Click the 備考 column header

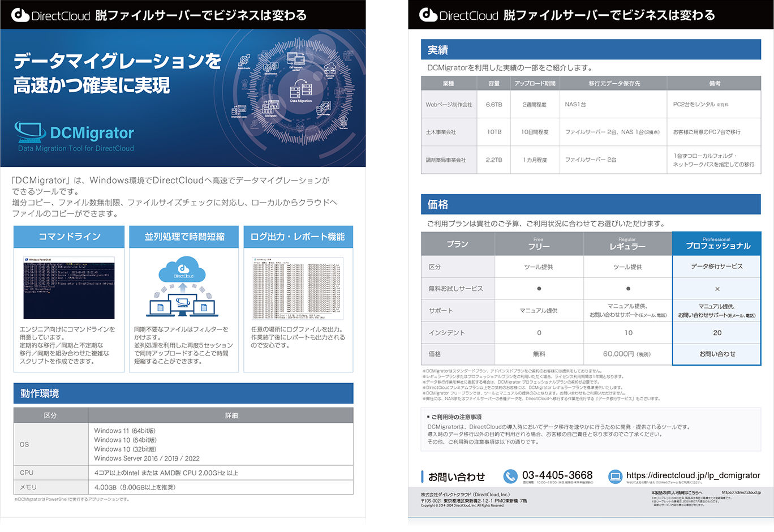tap(715, 83)
